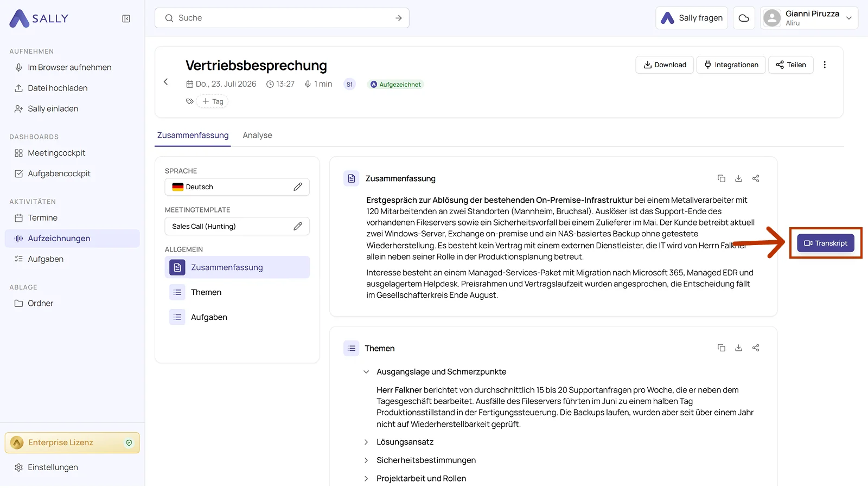Share the Themen section
Viewport: 868px width, 488px height.
click(x=756, y=348)
